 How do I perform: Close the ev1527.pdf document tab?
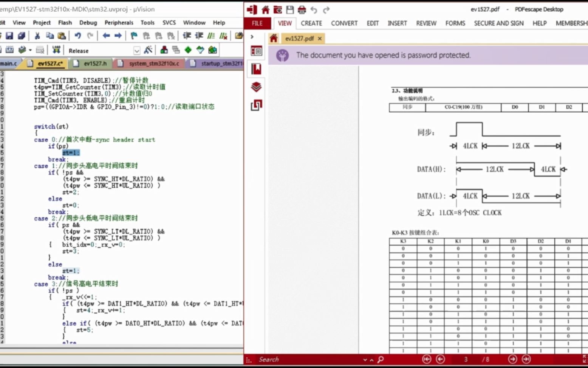coord(320,39)
